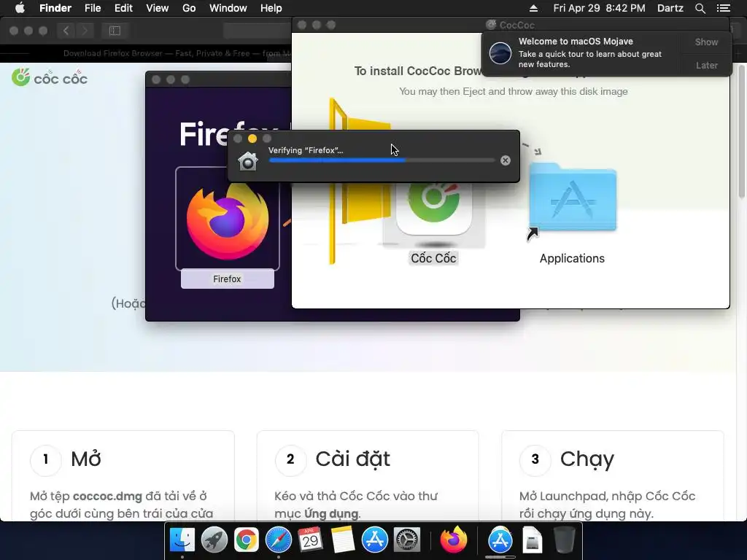Open System Preferences gear in Dock

pyautogui.click(x=406, y=540)
